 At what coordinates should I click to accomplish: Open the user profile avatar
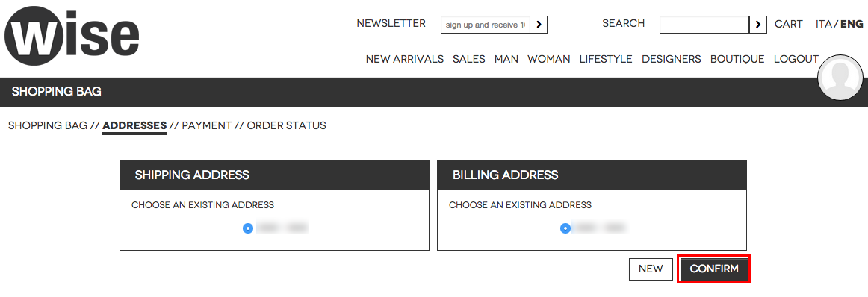tap(840, 77)
